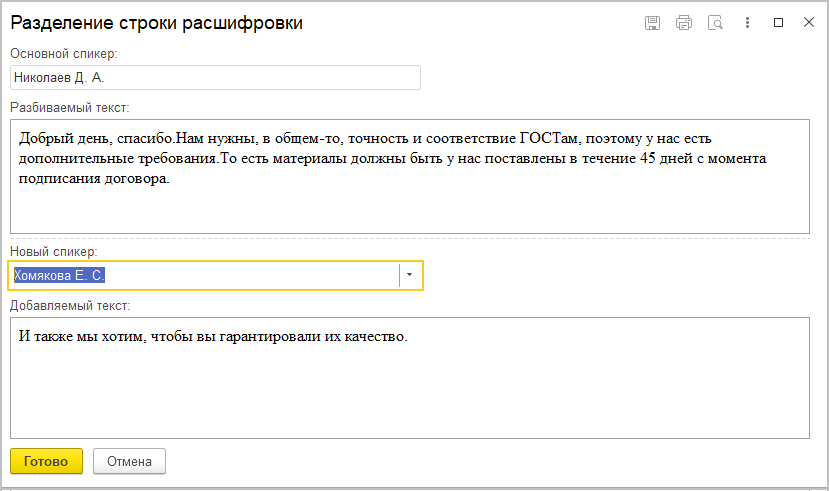This screenshot has height=491, width=829.
Task: Place cursor on the word качество
Action: click(376, 336)
